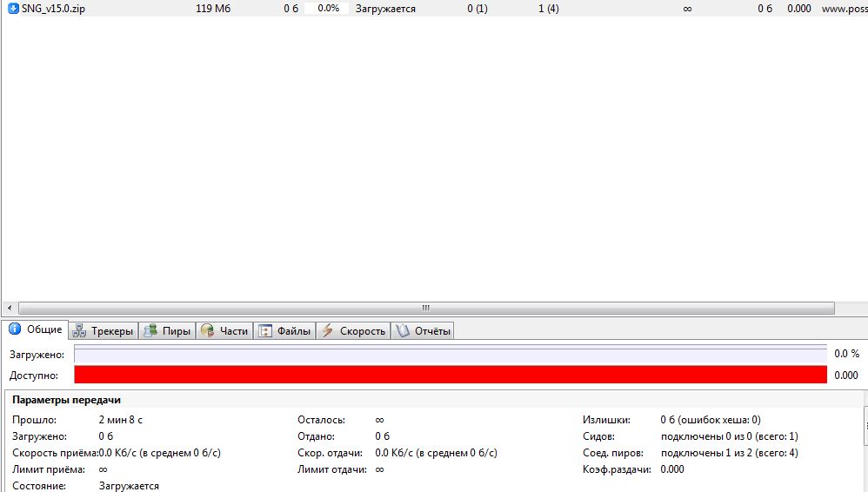Click the availability value 0.000 beside red bar

click(846, 376)
